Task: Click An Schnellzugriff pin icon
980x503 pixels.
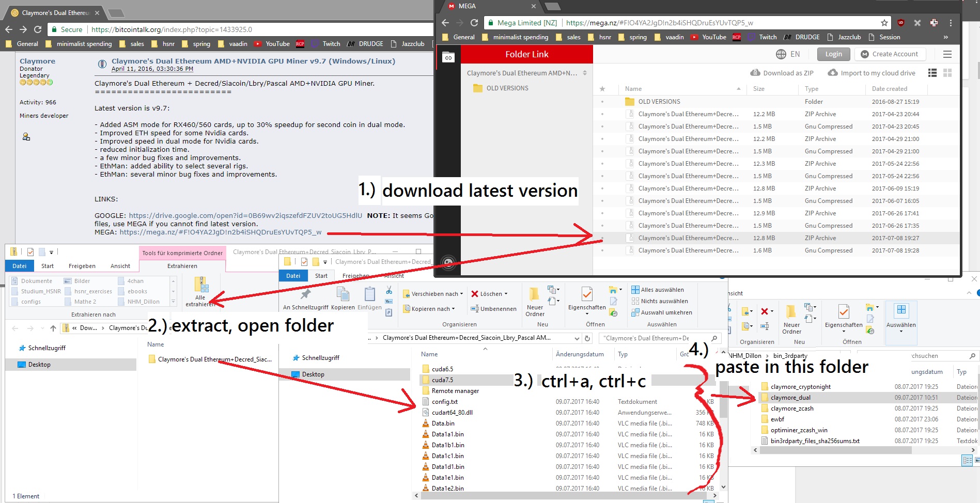Action: (306, 298)
